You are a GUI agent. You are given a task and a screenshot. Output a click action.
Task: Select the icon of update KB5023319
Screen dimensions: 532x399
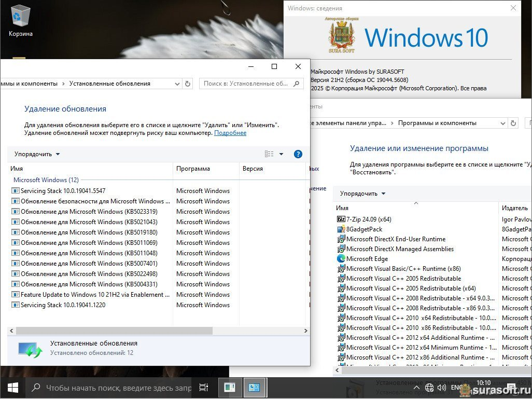point(15,212)
